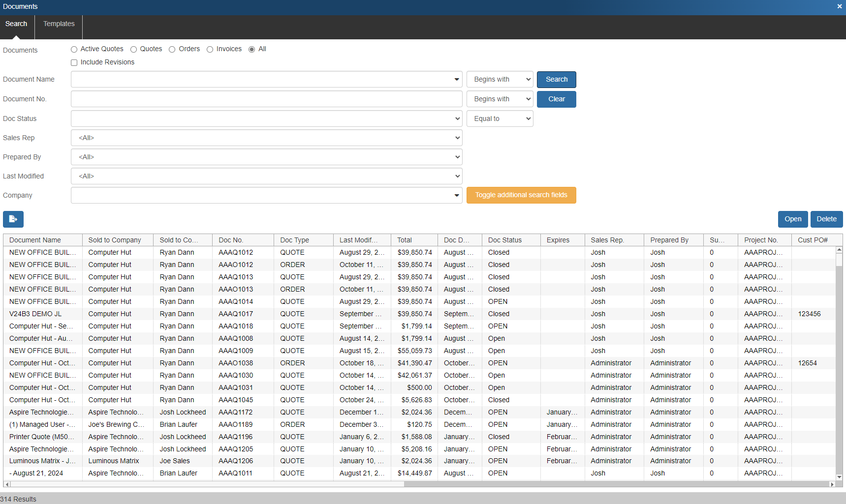Enable the Include Revisions checkbox
Screen dimensions: 846x504
click(x=74, y=63)
